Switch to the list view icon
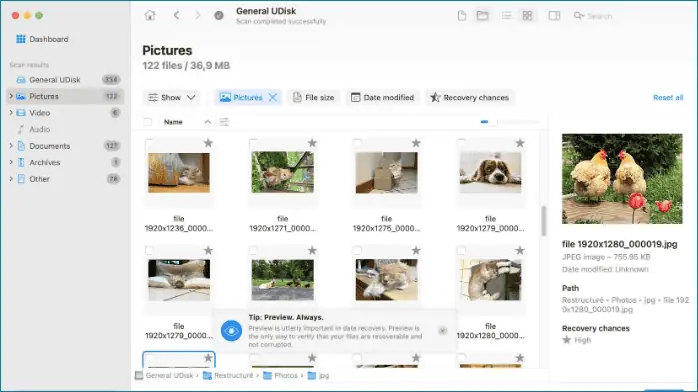Screen dimensions: 698x392 [x=507, y=16]
